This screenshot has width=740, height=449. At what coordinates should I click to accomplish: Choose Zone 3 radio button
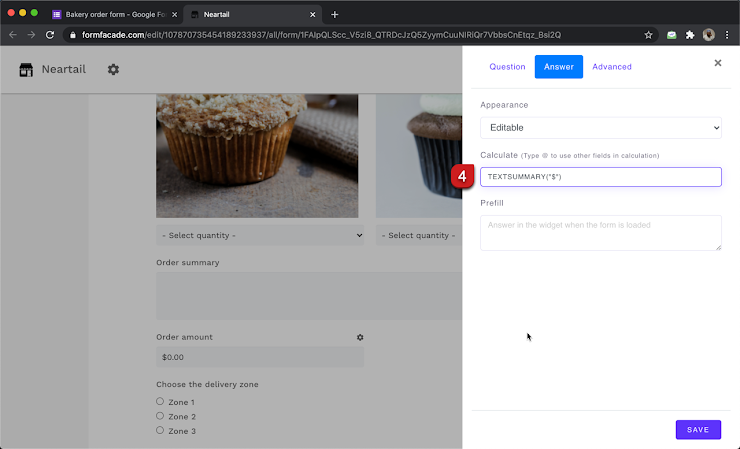click(x=160, y=431)
